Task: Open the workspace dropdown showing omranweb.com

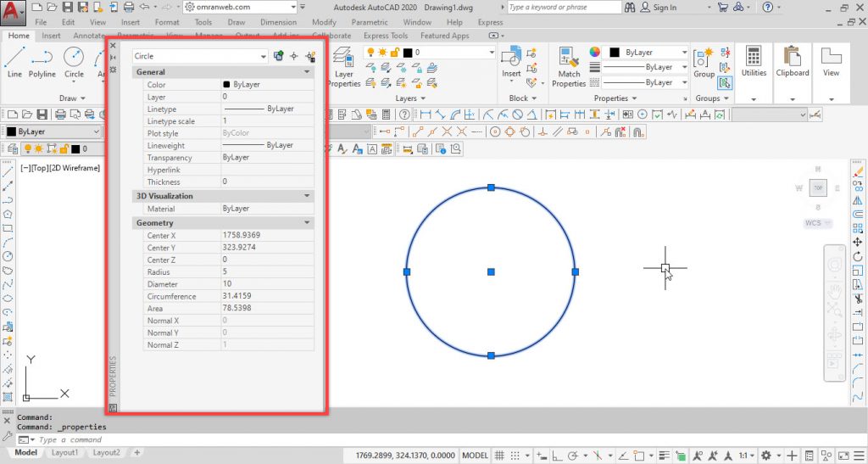Action: point(241,7)
